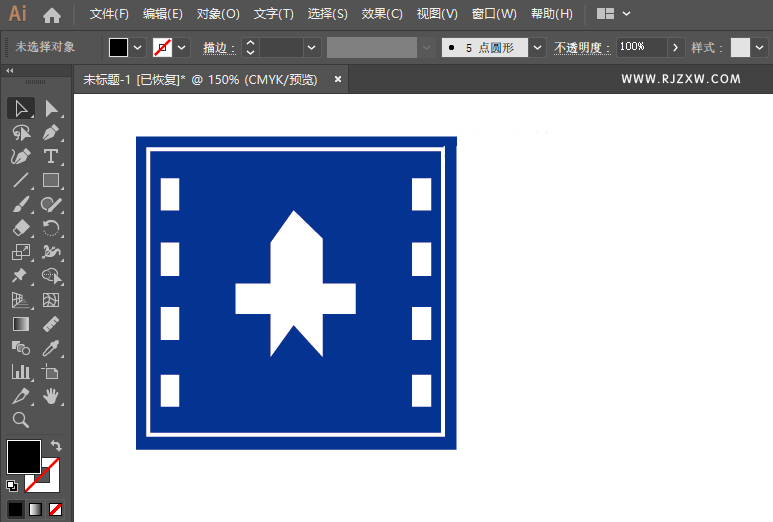Click the Home icon in top bar
The width and height of the screenshot is (773, 522).
pyautogui.click(x=52, y=15)
